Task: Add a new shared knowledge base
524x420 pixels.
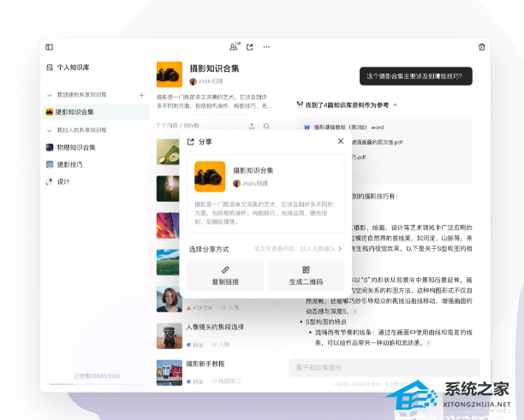Action: point(141,95)
